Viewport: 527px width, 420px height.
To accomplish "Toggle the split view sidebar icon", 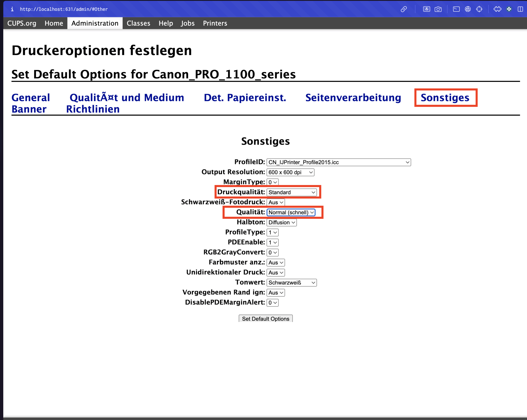I will 520,9.
